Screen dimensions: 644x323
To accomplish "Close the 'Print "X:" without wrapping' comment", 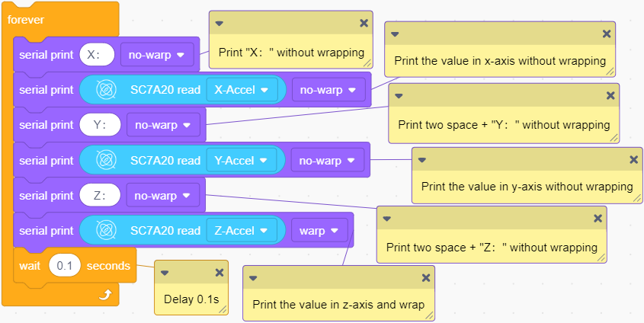I will pyautogui.click(x=364, y=24).
